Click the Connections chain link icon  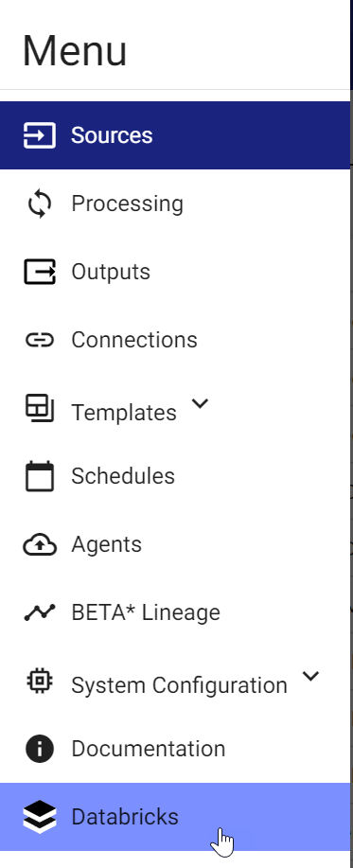[40, 340]
